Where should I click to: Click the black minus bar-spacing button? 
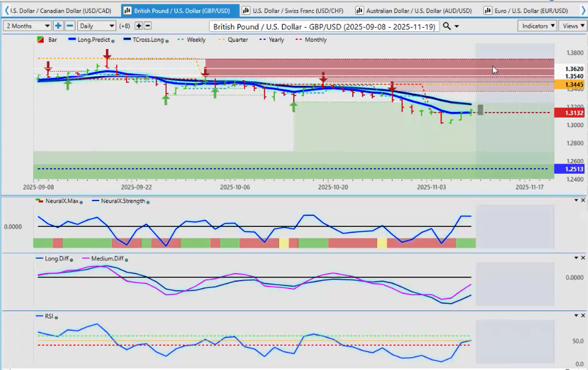pos(148,26)
